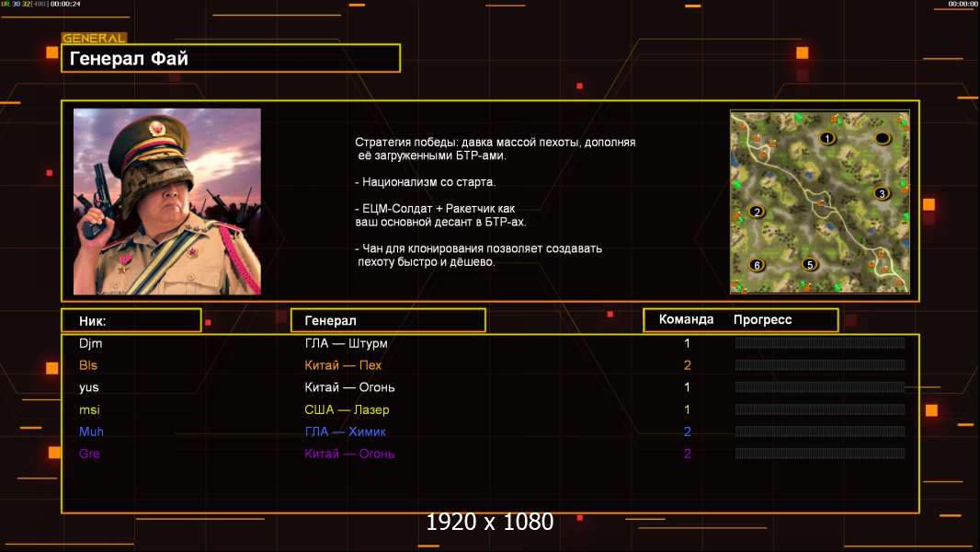Screen dimensions: 980x552
Task: Click yus's 'Китай — Огонь' general entry
Action: (349, 387)
